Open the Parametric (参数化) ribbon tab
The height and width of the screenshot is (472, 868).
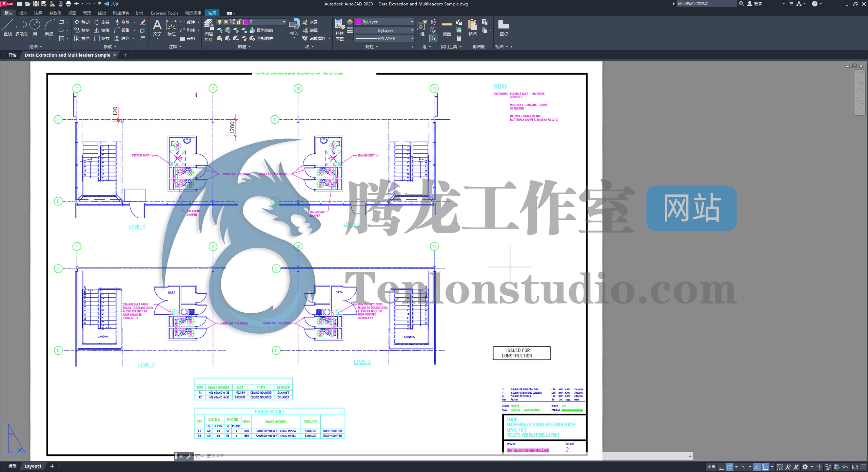pos(55,13)
